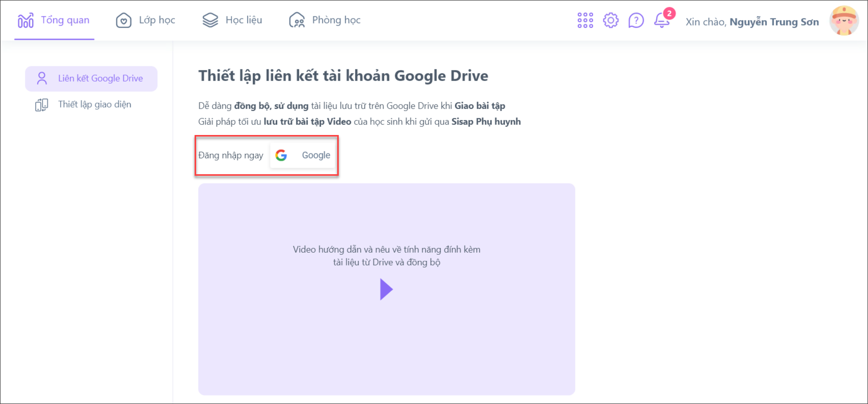Image resolution: width=868 pixels, height=404 pixels.
Task: Click the Phòng học people icon
Action: [297, 20]
